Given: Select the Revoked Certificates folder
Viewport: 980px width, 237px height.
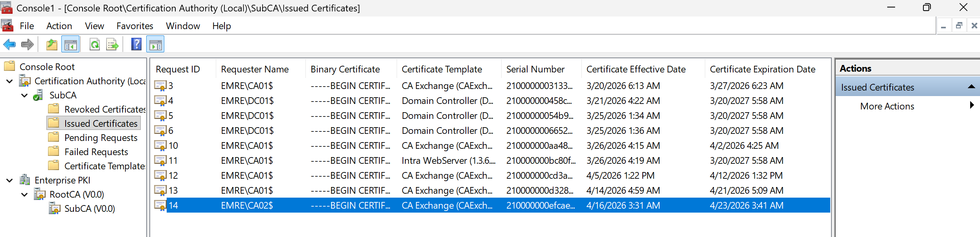Looking at the screenshot, I should [105, 109].
